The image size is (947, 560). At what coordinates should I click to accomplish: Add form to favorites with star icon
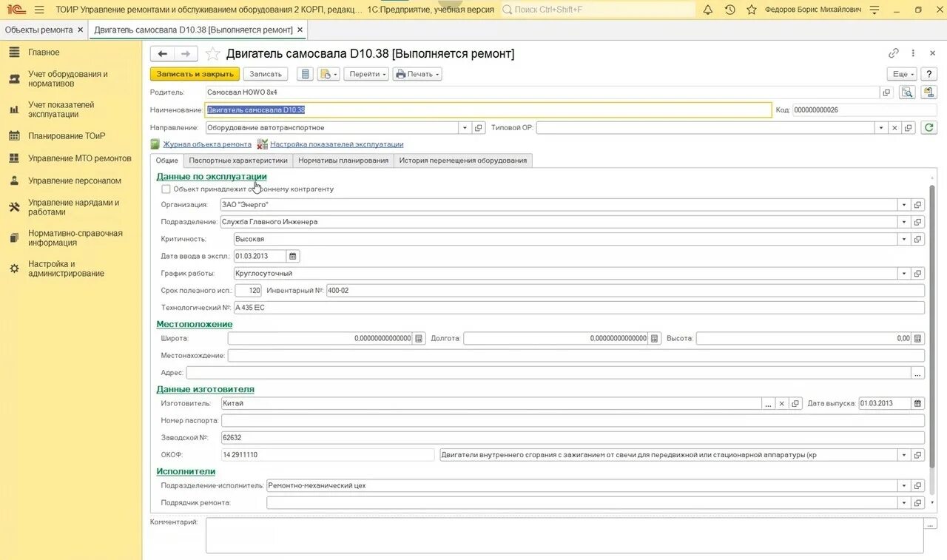pos(212,53)
